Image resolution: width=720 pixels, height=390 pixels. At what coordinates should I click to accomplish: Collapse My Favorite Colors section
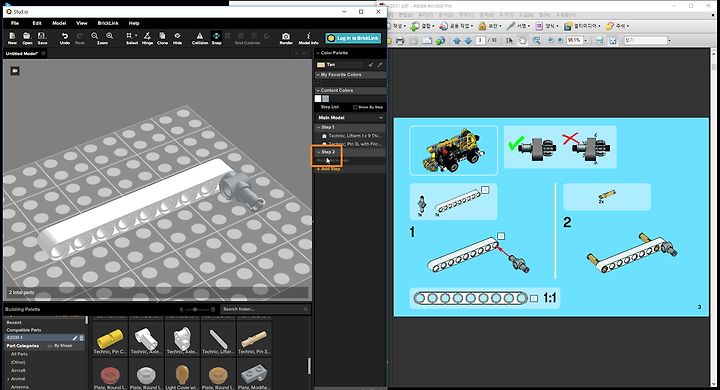click(x=318, y=74)
